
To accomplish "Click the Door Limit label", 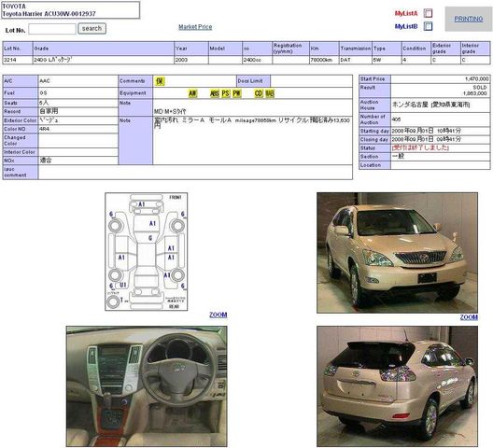I will tap(250, 81).
